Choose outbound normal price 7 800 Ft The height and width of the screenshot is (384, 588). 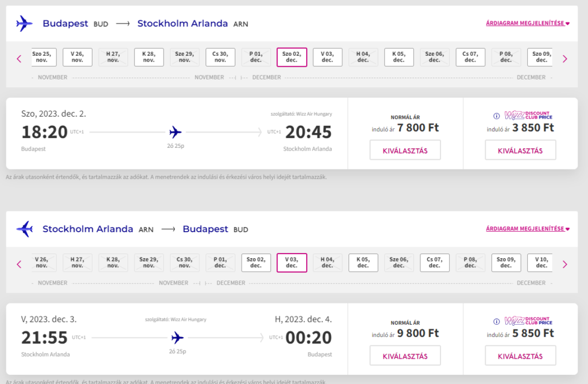[x=405, y=150]
